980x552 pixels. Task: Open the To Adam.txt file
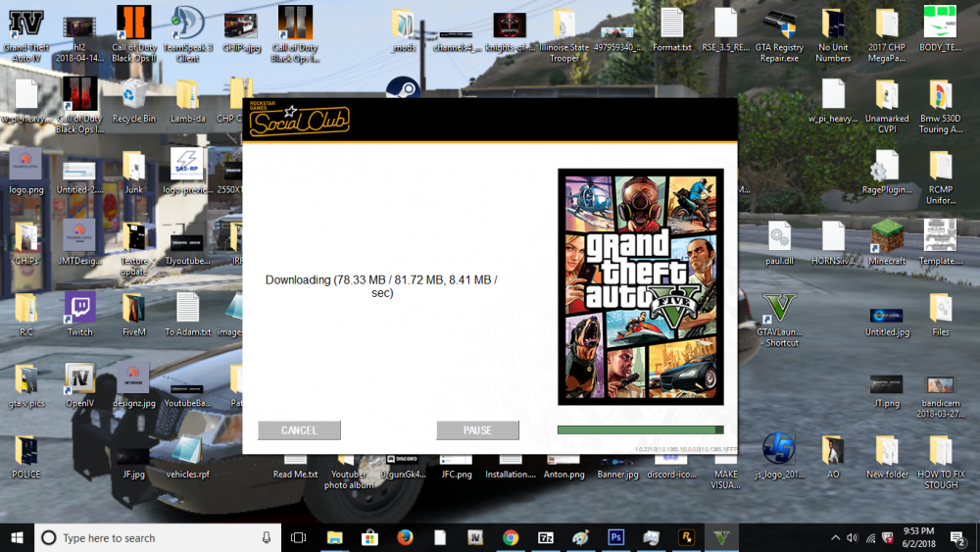pyautogui.click(x=187, y=315)
